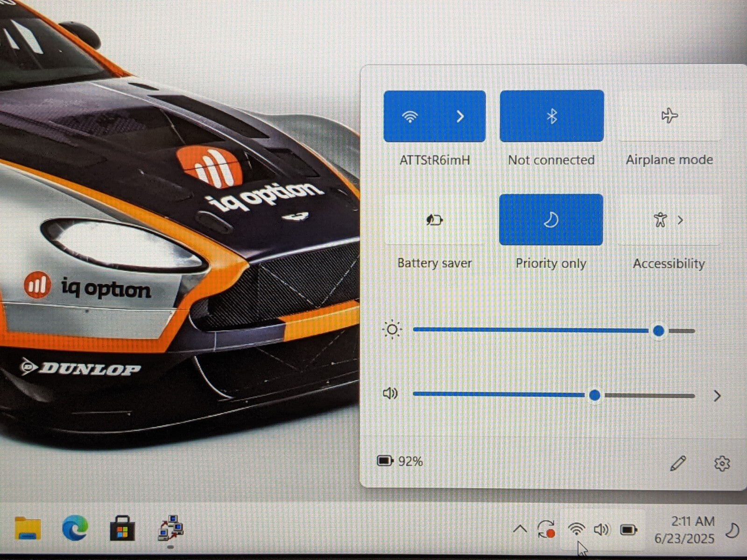The image size is (747, 560).
Task: Open the network computers app on taskbar
Action: click(170, 528)
